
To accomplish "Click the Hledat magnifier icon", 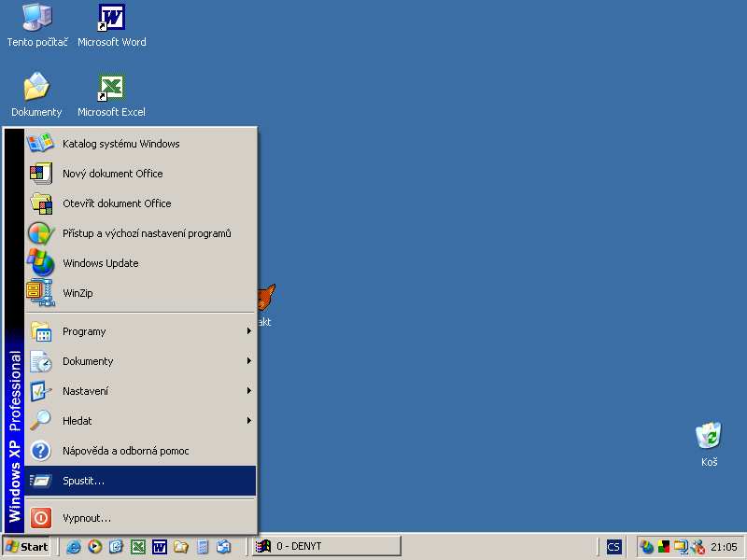I will [40, 420].
